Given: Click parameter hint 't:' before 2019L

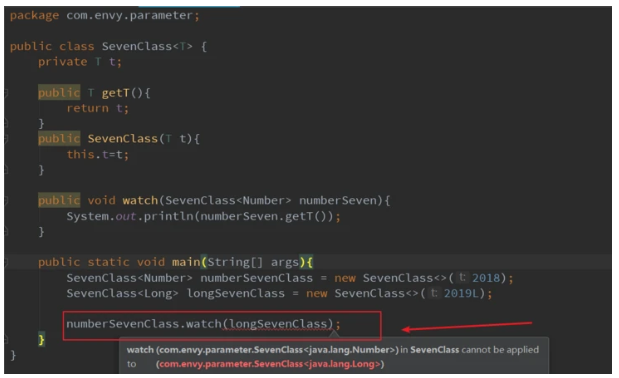Looking at the screenshot, I should [x=433, y=293].
